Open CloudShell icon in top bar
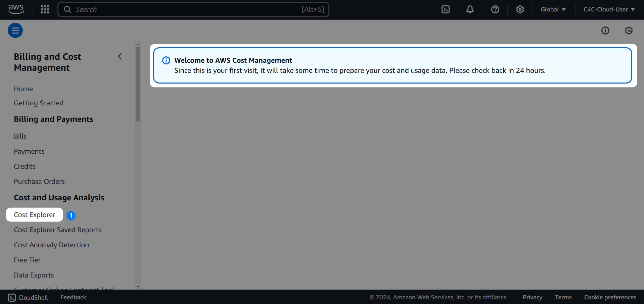This screenshot has height=304, width=644. tap(446, 9)
